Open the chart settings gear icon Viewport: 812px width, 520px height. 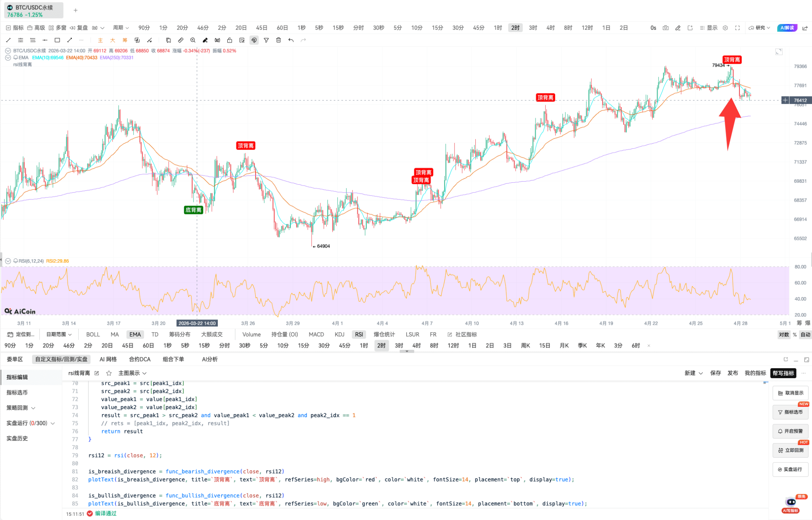pyautogui.click(x=725, y=27)
